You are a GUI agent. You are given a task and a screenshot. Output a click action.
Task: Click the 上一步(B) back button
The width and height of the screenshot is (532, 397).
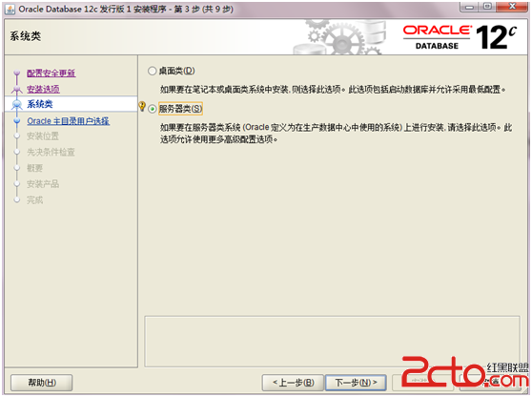pos(294,383)
